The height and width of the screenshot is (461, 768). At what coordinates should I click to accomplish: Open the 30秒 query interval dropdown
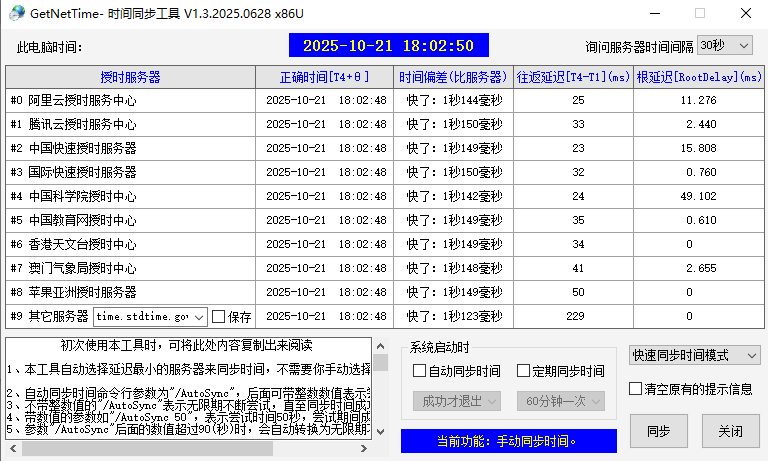click(725, 46)
